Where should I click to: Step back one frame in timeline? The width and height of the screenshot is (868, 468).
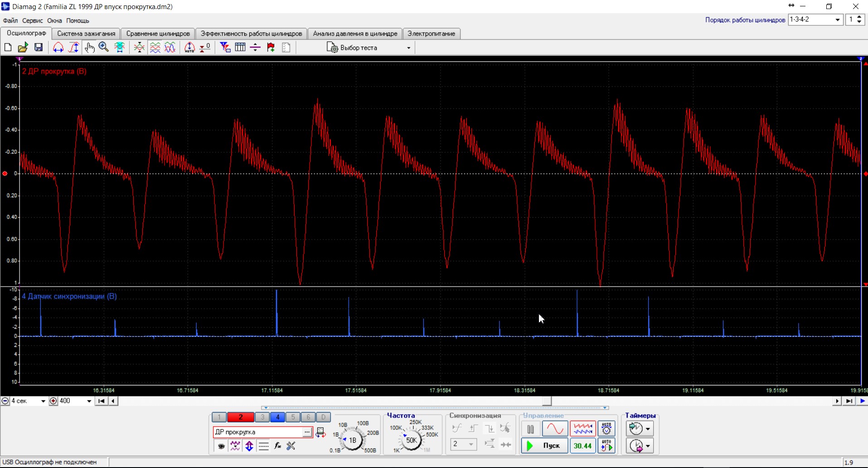[113, 401]
